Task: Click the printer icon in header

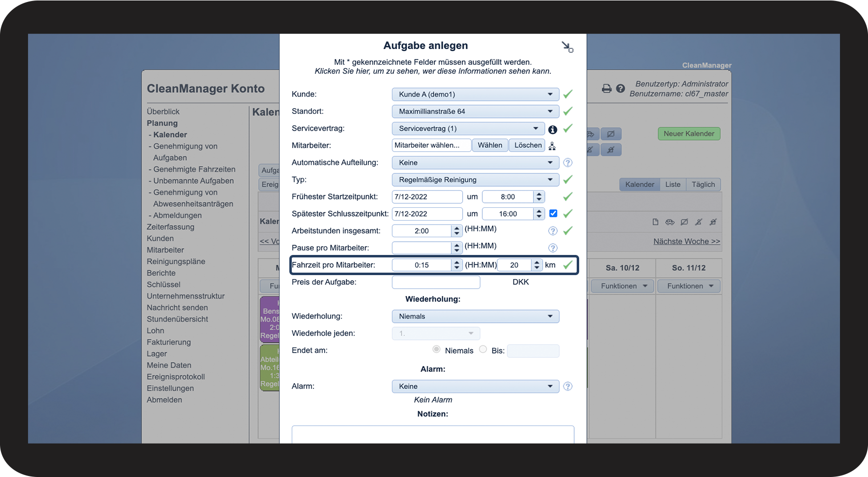Action: tap(607, 88)
